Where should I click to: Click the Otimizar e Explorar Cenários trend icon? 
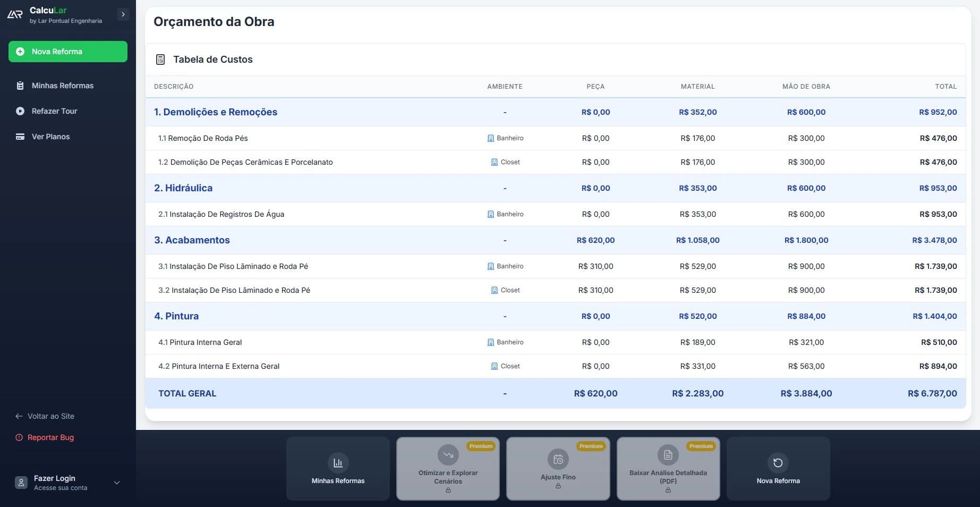click(x=448, y=455)
